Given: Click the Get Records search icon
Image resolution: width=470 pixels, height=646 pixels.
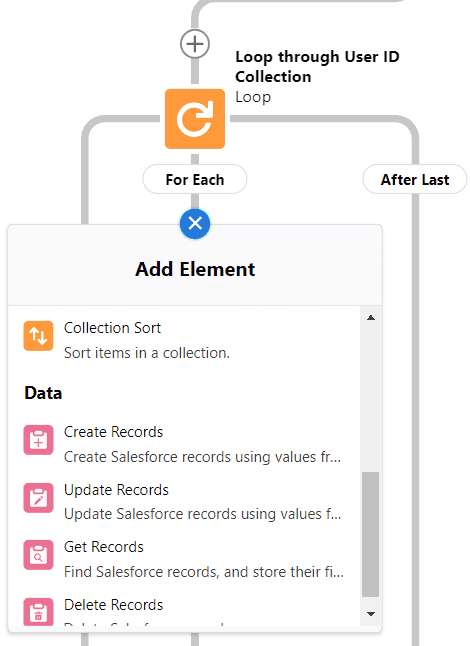Looking at the screenshot, I should point(38,555).
